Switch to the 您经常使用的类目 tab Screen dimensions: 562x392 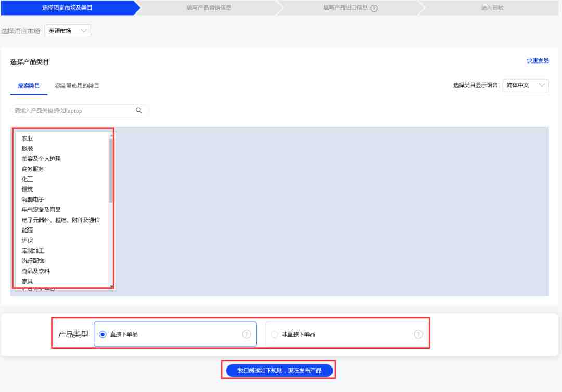click(x=76, y=86)
